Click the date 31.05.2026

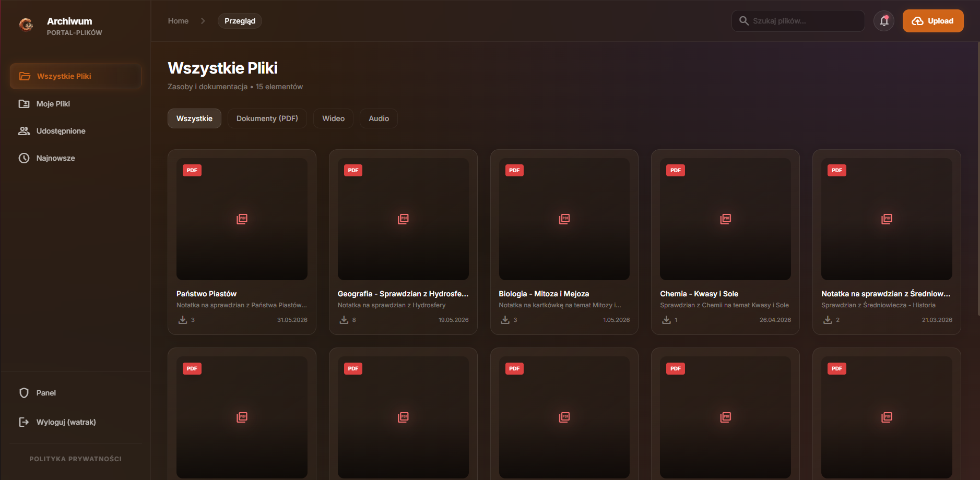click(x=292, y=320)
